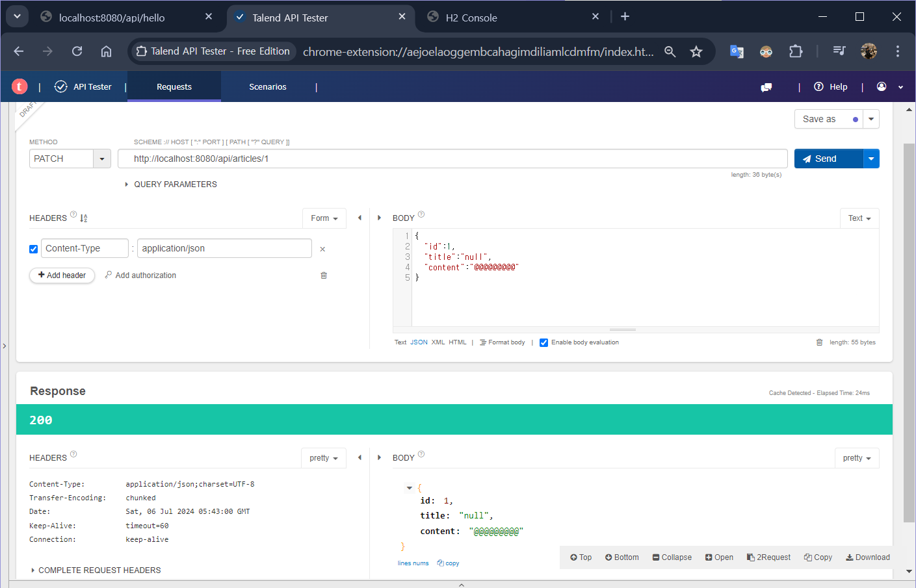
Task: Collapse the request body panel arrow
Action: (379, 218)
